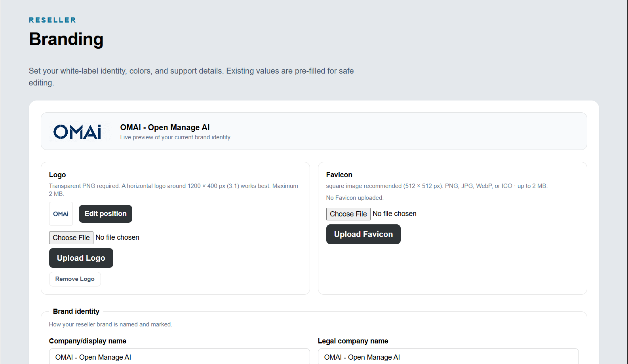The height and width of the screenshot is (364, 628).
Task: Choose a file for the Logo upload
Action: [71, 237]
